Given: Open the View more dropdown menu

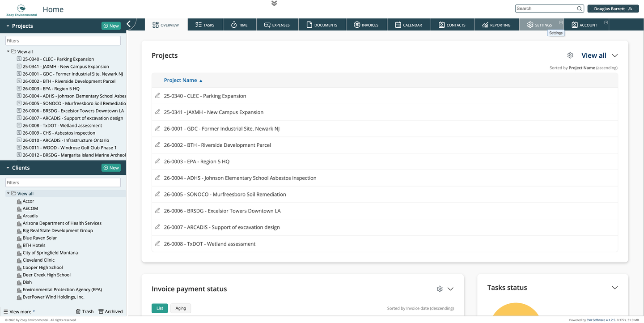Looking at the screenshot, I should [x=19, y=312].
